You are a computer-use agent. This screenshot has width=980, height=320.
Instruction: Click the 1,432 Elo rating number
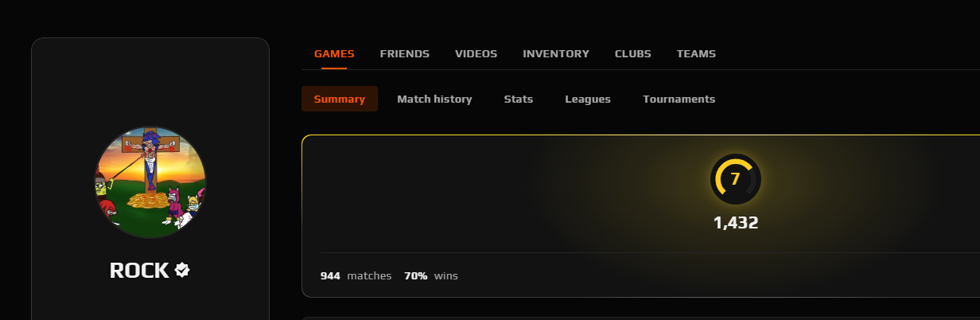[x=736, y=223]
